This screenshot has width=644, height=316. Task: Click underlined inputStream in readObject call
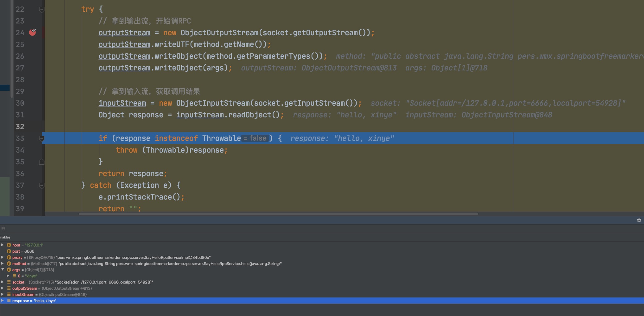200,115
